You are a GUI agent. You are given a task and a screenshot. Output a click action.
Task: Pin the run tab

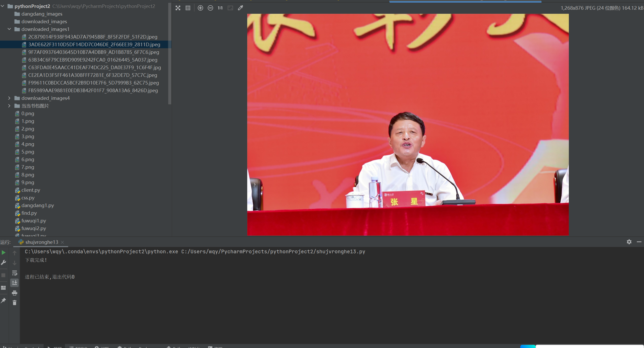pos(4,301)
